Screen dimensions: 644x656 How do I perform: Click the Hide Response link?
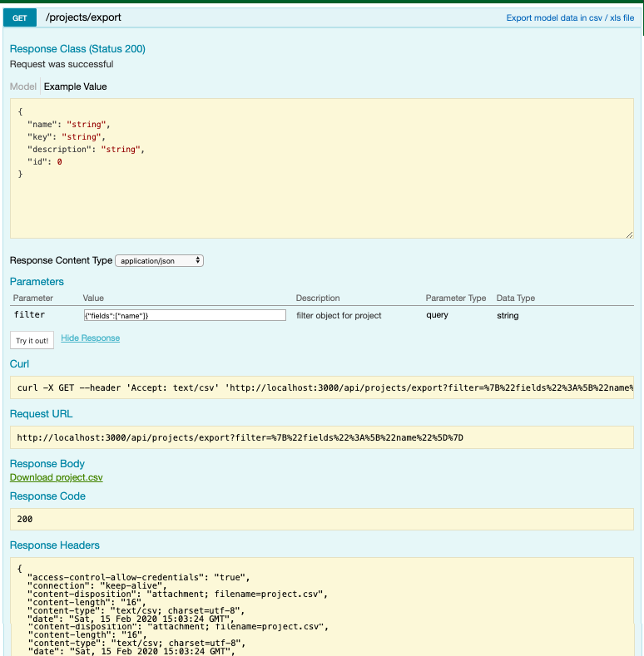coord(91,338)
